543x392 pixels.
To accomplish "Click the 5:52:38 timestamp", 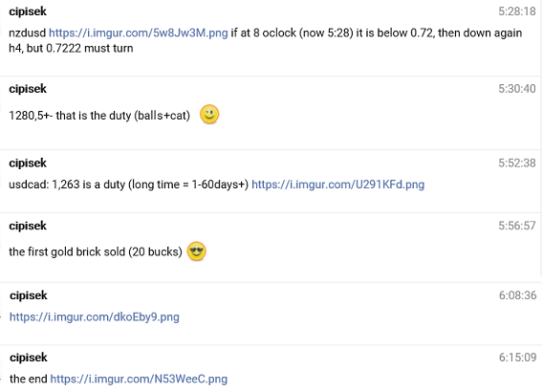I will [517, 163].
